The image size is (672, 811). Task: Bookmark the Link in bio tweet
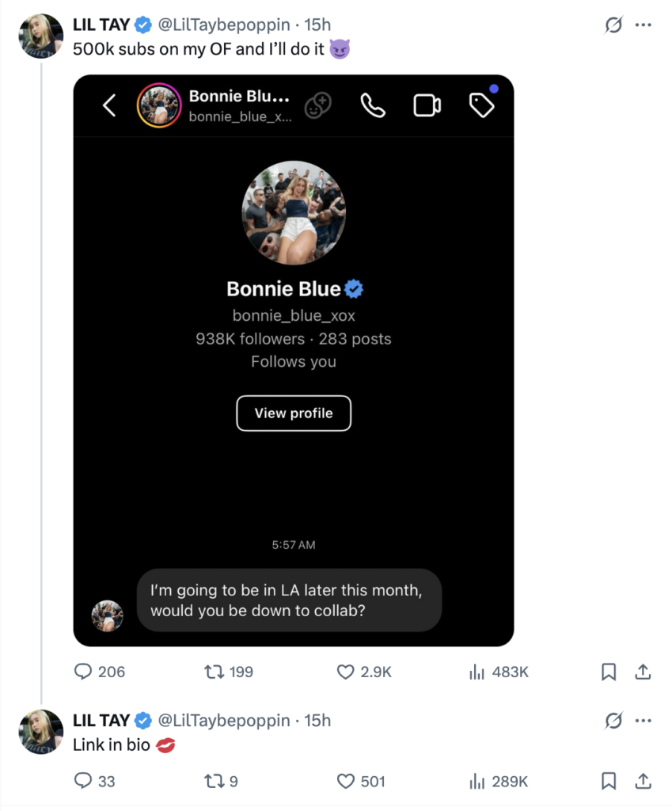tap(609, 781)
